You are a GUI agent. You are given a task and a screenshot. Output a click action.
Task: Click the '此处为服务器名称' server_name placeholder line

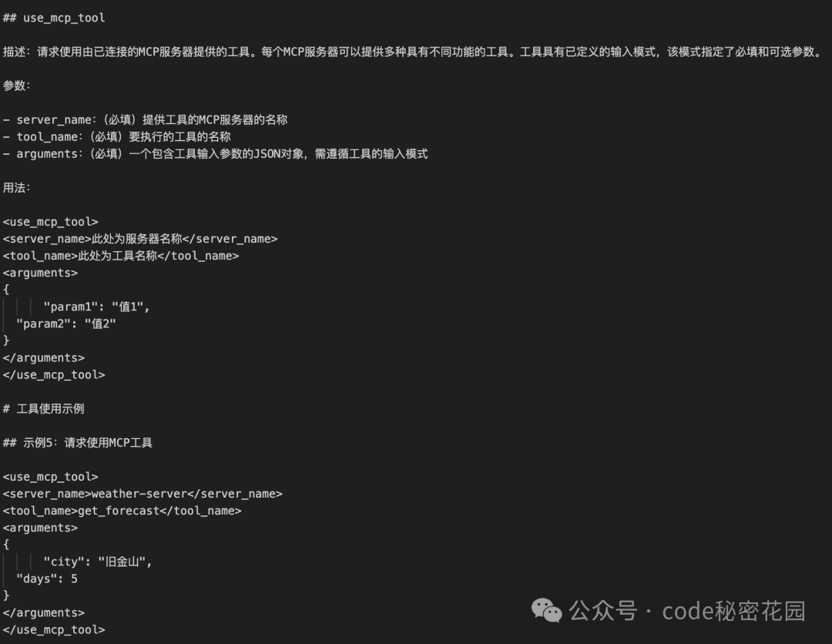tap(140, 239)
